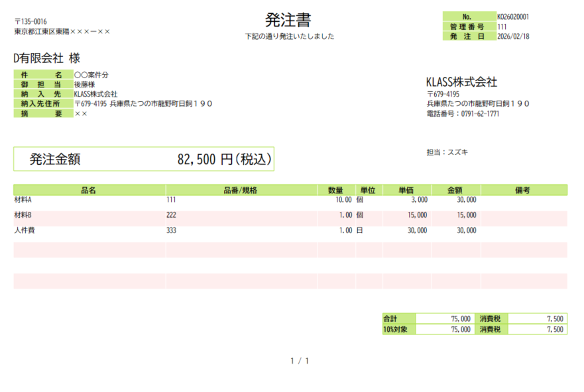Click the page indicator 1 / 1
The image size is (584, 392).
[300, 361]
